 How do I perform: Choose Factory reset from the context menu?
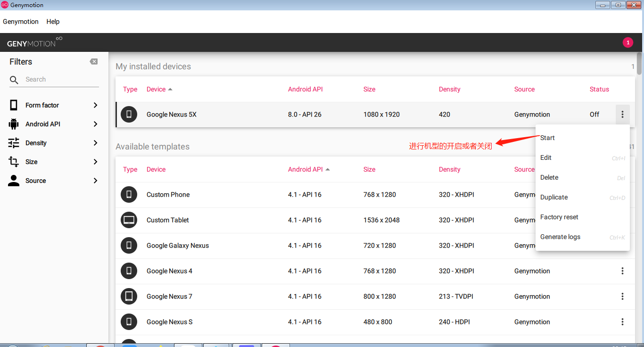(583, 217)
